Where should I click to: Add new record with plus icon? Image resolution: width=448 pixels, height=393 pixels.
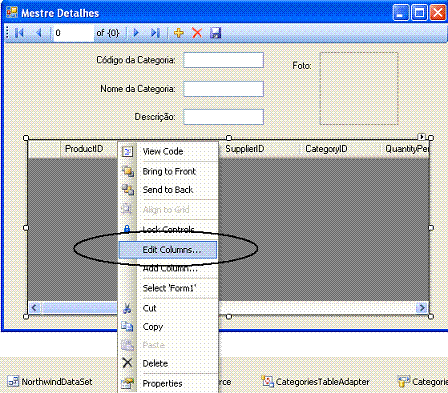[x=179, y=33]
